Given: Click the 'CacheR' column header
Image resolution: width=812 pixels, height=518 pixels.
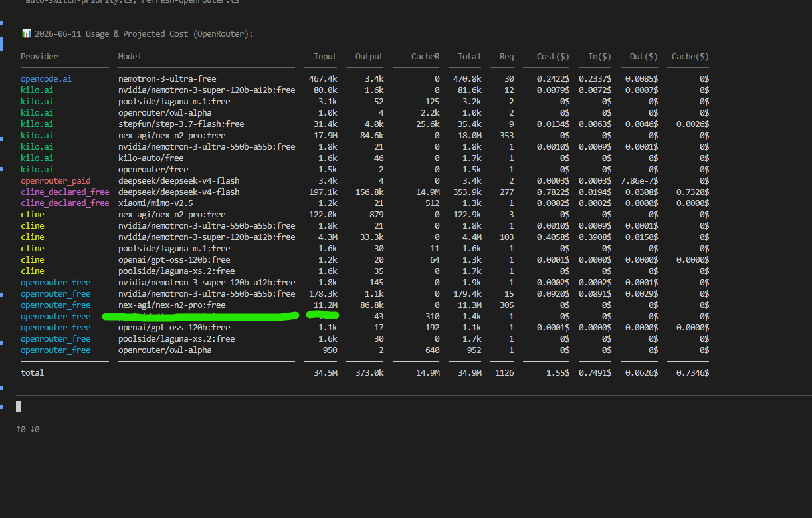Looking at the screenshot, I should [425, 57].
